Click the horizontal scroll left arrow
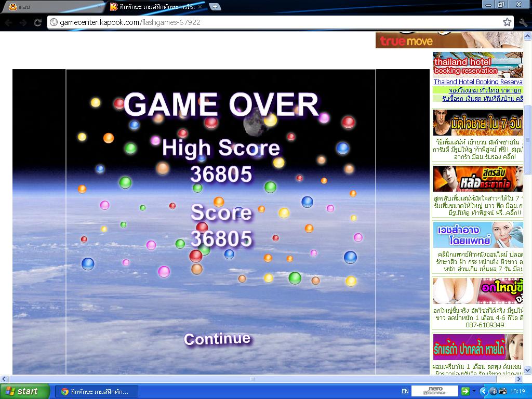This screenshot has height=399, width=532. (4, 379)
